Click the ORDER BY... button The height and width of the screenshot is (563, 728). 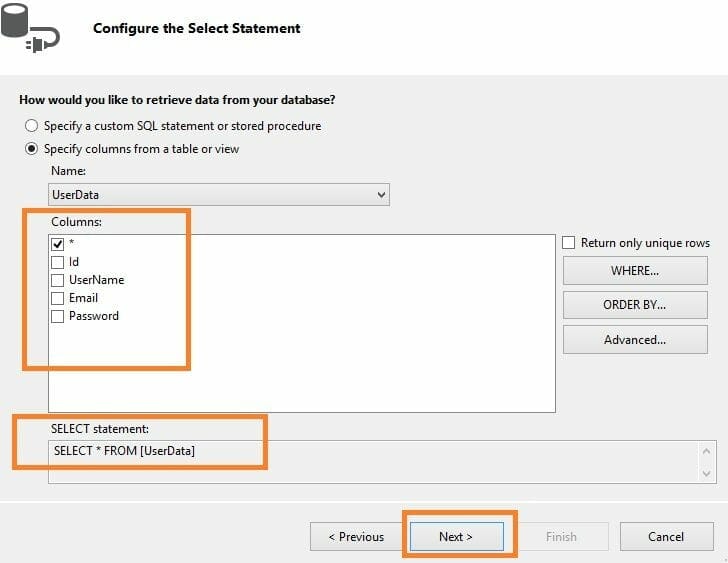tap(634, 305)
